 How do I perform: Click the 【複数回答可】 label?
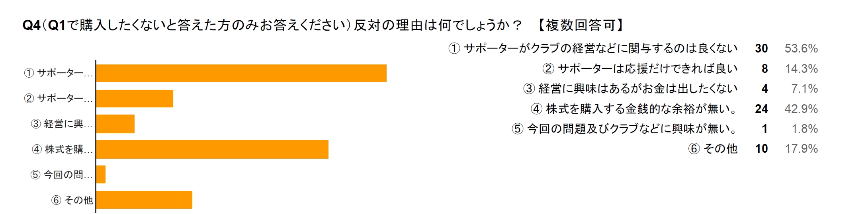coord(580,25)
